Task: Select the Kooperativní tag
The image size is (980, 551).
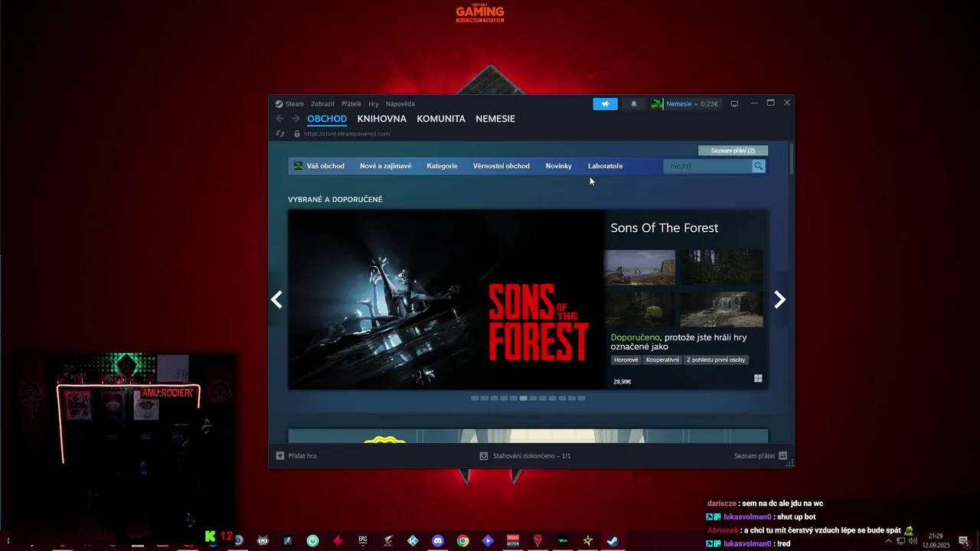Action: coord(662,360)
